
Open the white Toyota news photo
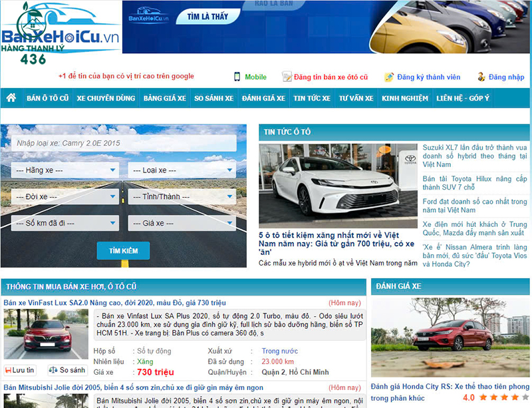338,186
